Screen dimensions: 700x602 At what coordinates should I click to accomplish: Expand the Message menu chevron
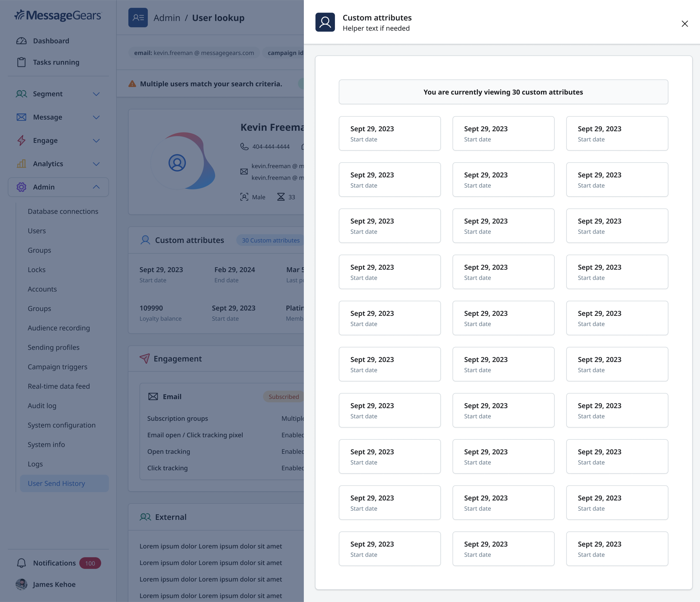point(96,117)
